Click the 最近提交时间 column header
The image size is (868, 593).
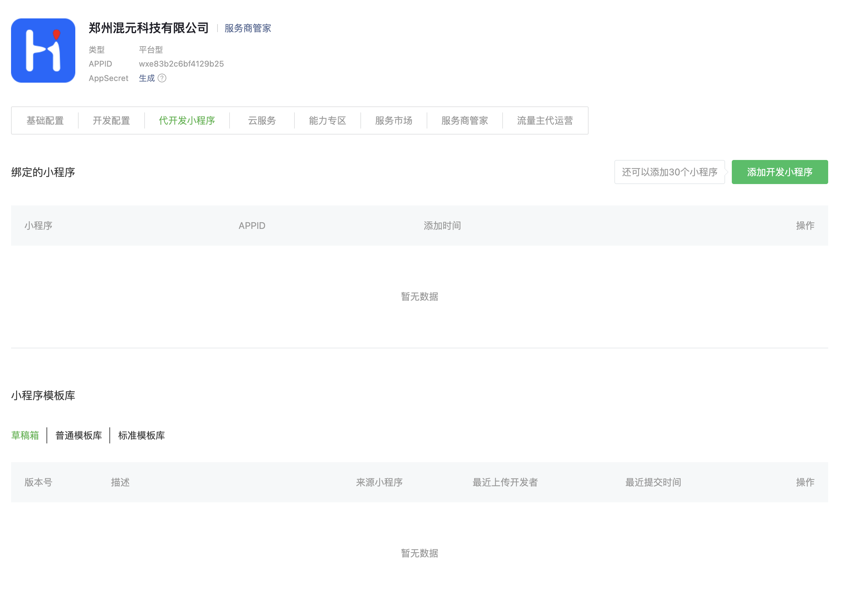(653, 482)
